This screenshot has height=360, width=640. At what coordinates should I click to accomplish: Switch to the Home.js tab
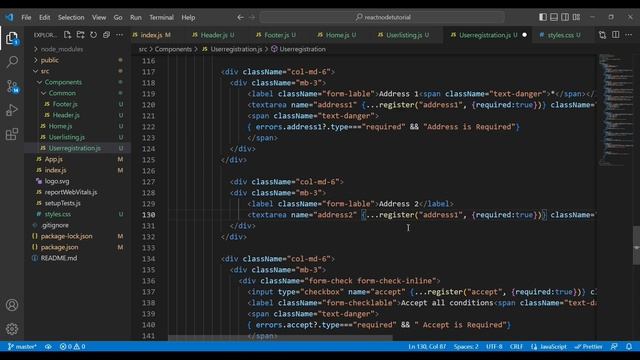pos(337,35)
